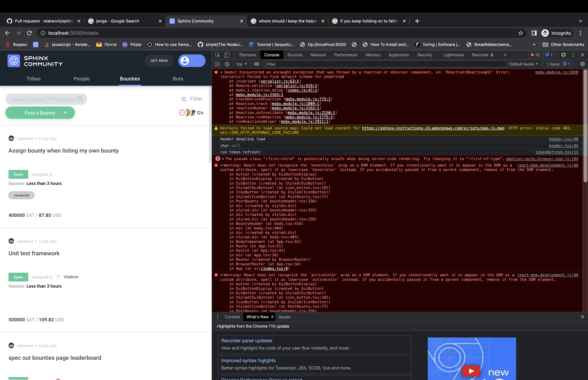
Task: Open the Default levels dropdown
Action: (x=523, y=64)
